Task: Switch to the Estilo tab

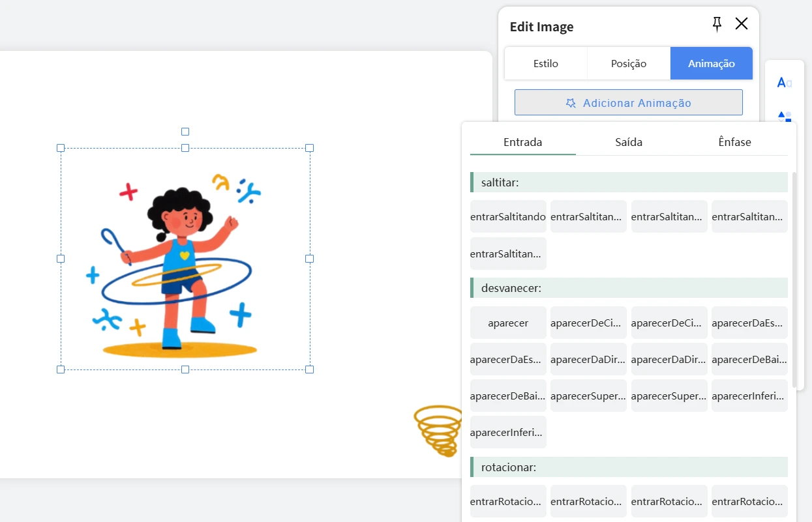Action: tap(546, 63)
